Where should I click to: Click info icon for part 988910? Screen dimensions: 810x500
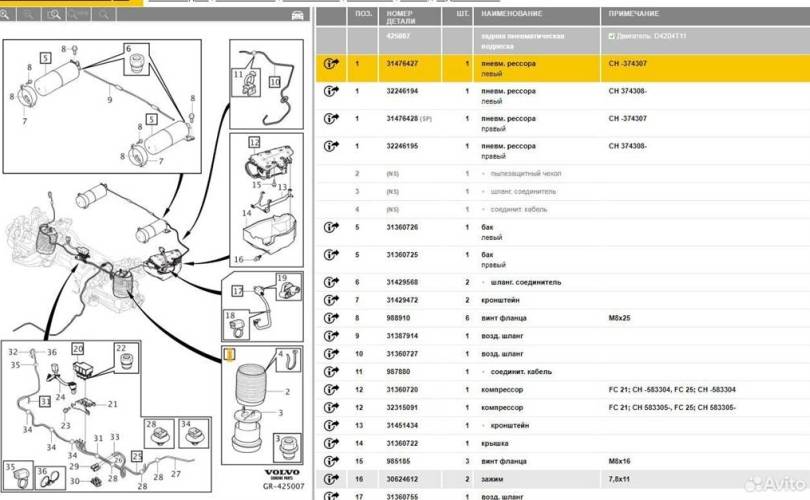click(x=331, y=318)
